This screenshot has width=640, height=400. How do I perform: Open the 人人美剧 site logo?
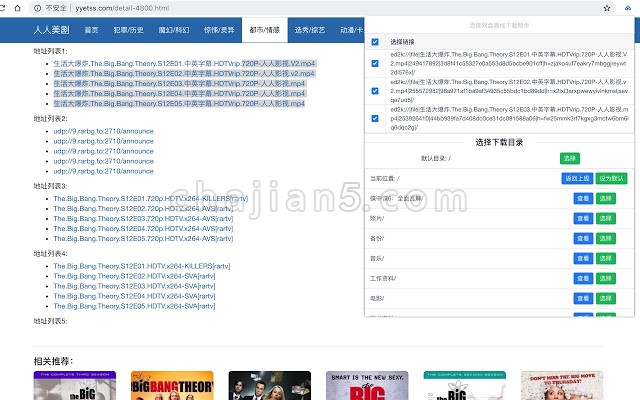tap(51, 30)
